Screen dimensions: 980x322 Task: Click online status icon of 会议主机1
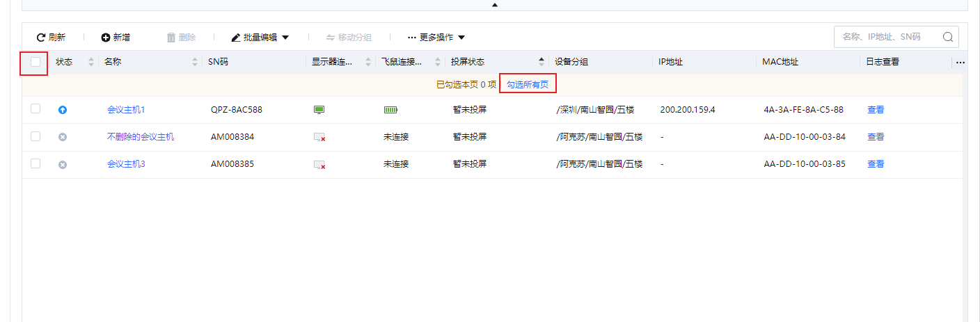[63, 110]
